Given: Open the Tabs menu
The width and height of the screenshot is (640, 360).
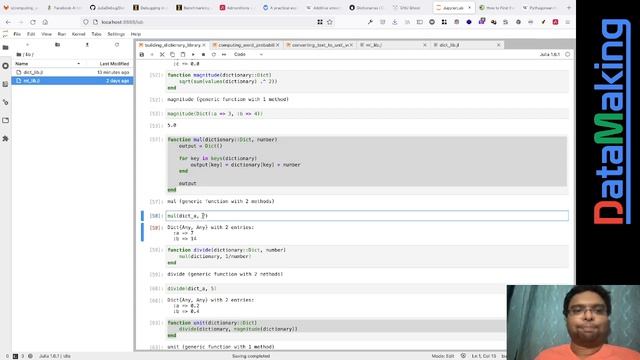Looking at the screenshot, I should coord(96,34).
